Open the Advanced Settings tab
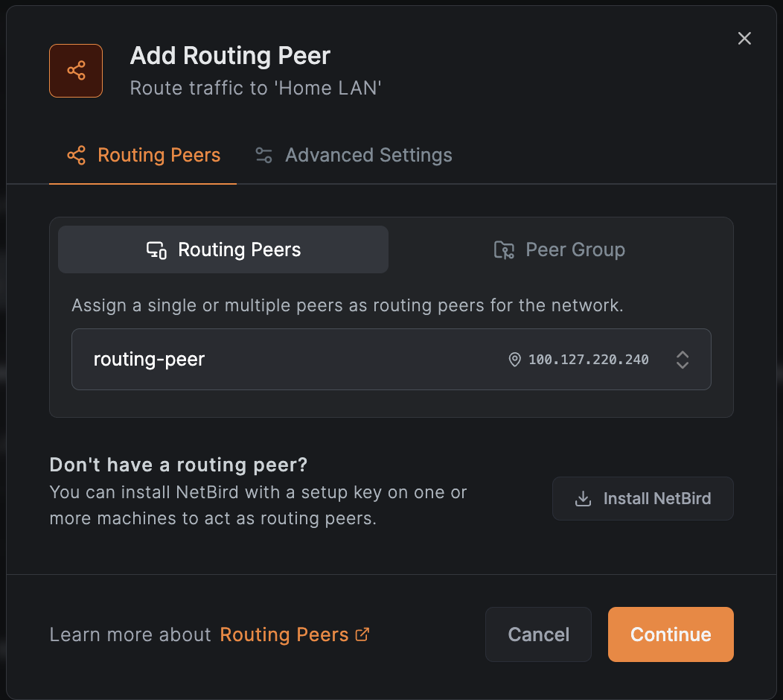Image resolution: width=783 pixels, height=700 pixels. click(353, 156)
